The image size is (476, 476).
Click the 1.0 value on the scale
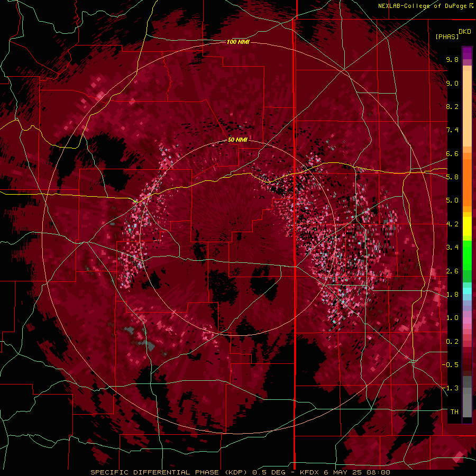click(x=452, y=318)
